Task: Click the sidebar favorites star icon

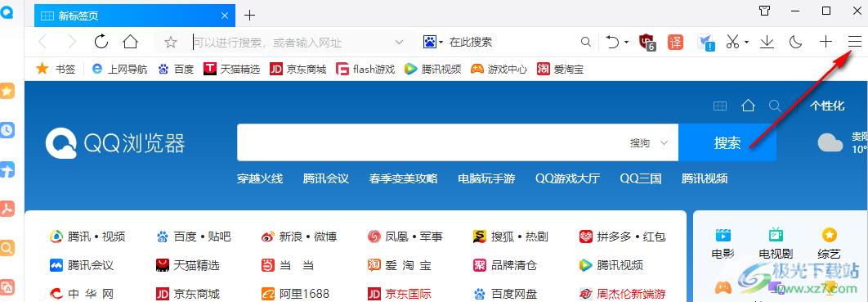Action: click(7, 92)
